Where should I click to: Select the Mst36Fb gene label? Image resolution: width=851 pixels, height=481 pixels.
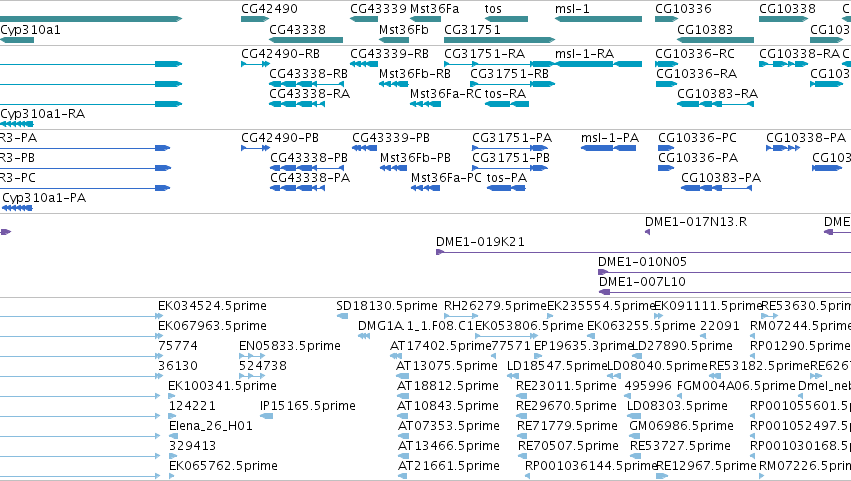[403, 30]
